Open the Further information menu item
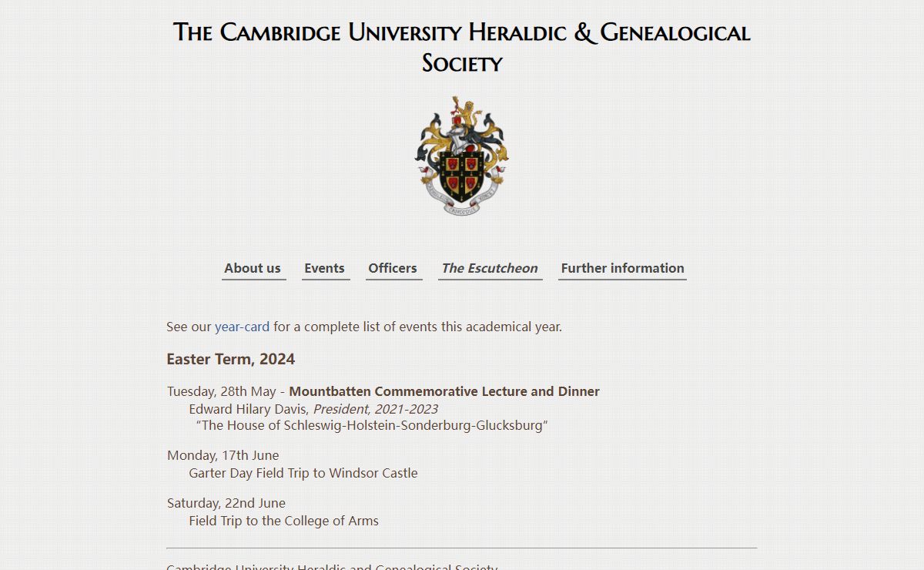 [x=622, y=268]
